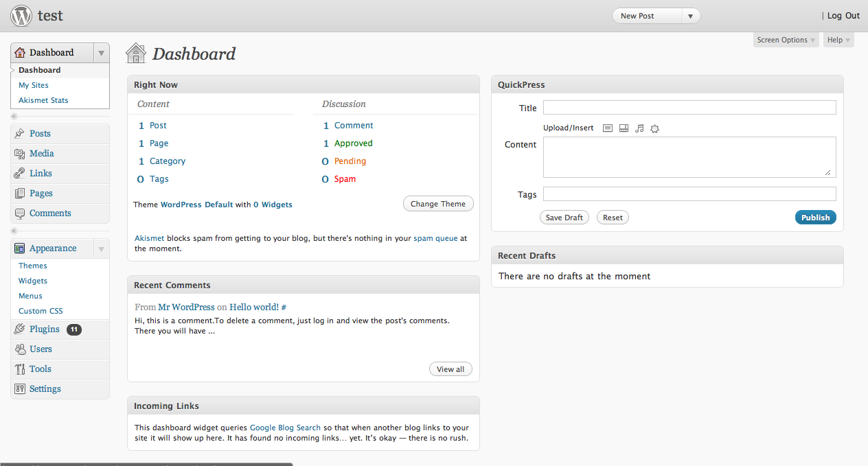Click the Dashboard house icon in sidebar
Screen dimensions: 868x466
point(20,52)
